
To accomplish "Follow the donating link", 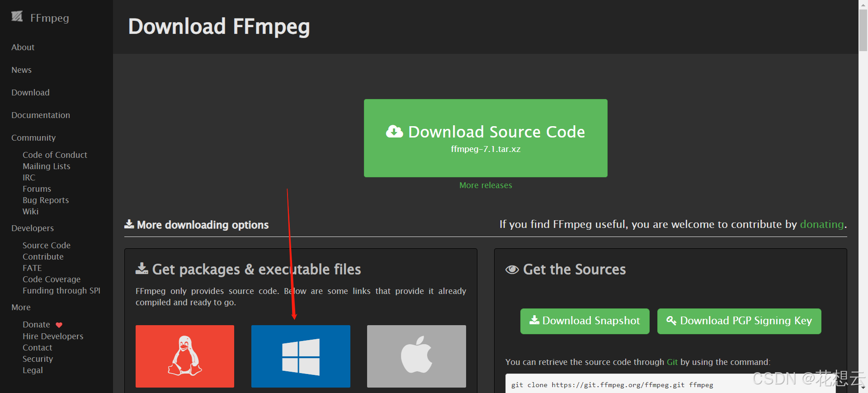I will (x=822, y=224).
